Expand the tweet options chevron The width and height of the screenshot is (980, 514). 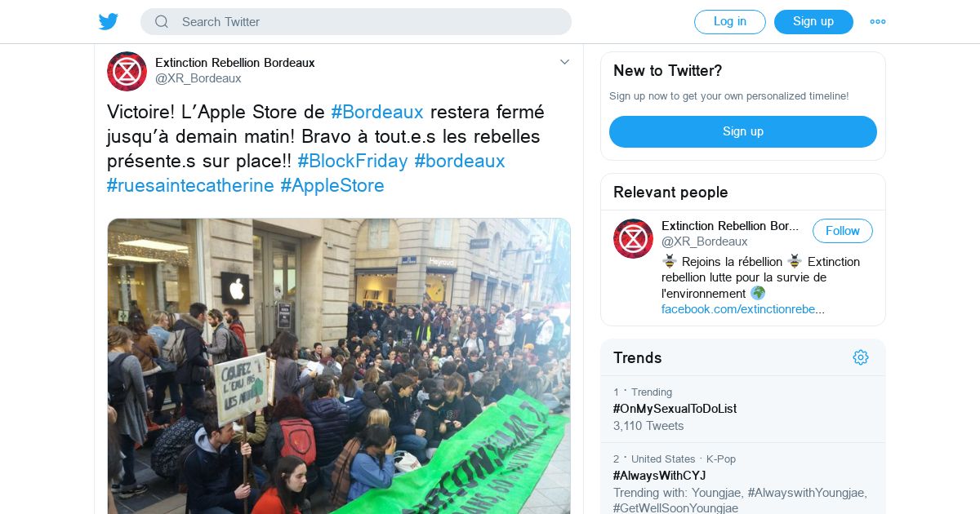point(564,62)
